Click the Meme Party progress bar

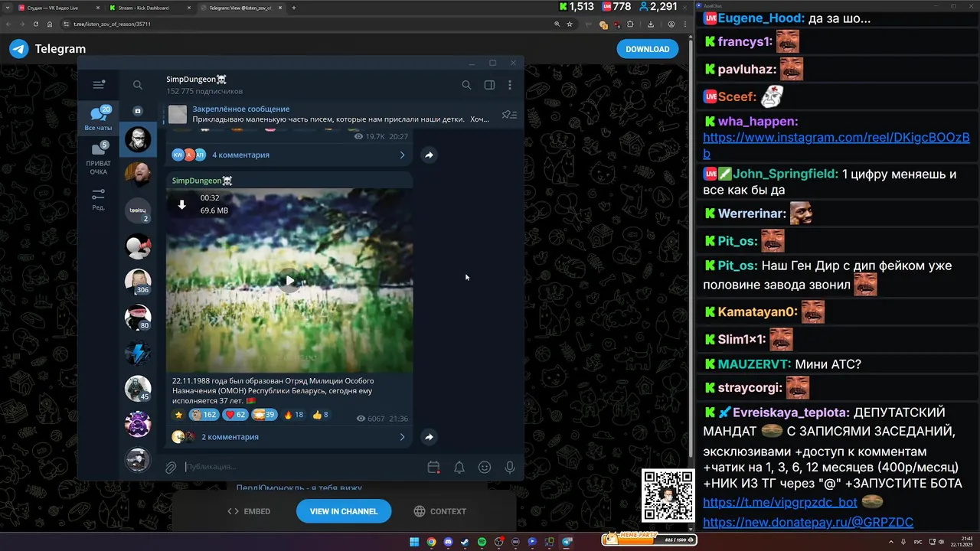pos(649,540)
